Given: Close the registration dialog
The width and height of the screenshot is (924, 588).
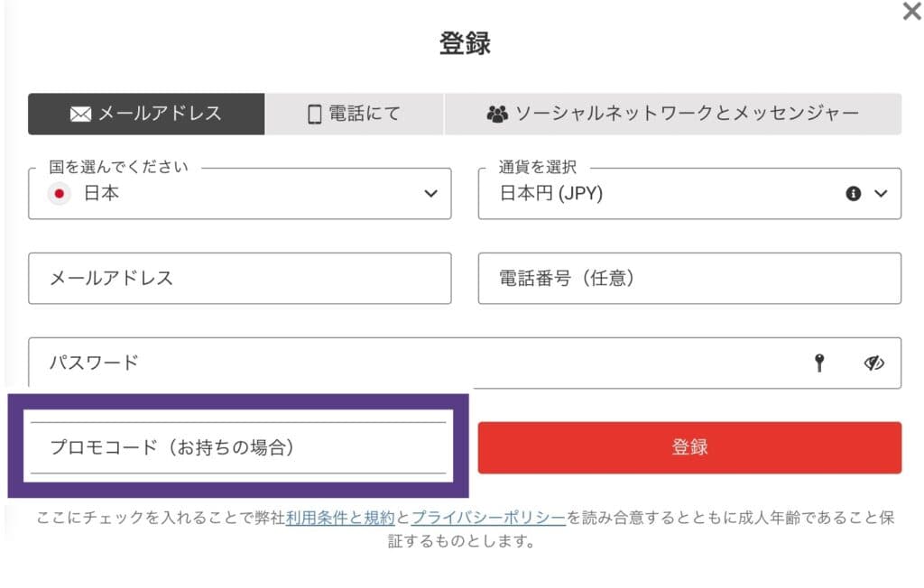Looking at the screenshot, I should 911,12.
